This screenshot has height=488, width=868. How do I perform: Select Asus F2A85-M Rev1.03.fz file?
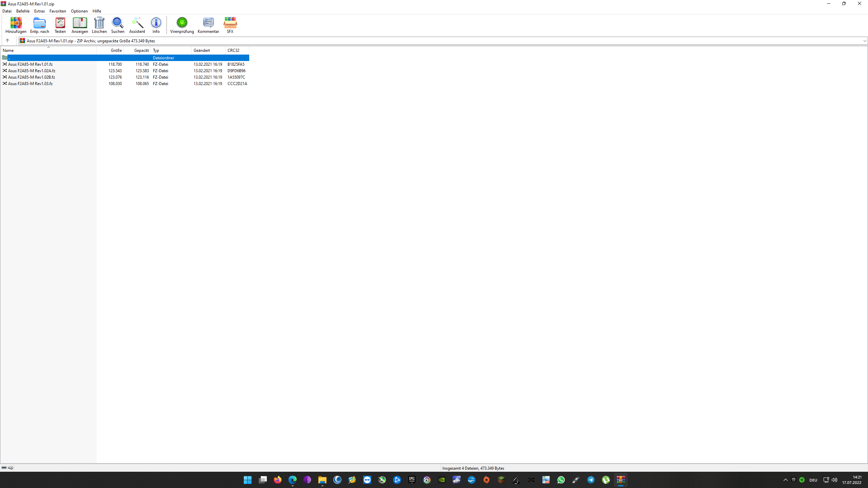pyautogui.click(x=30, y=83)
